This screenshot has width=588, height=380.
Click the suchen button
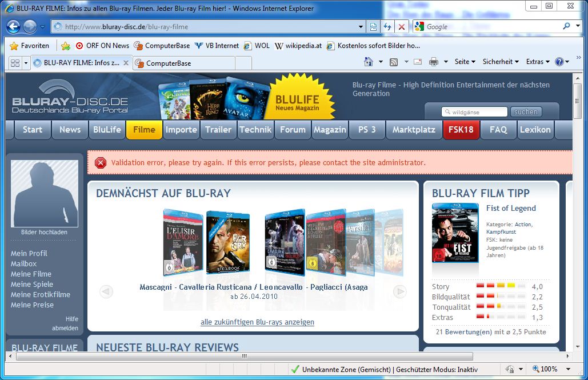tap(526, 112)
